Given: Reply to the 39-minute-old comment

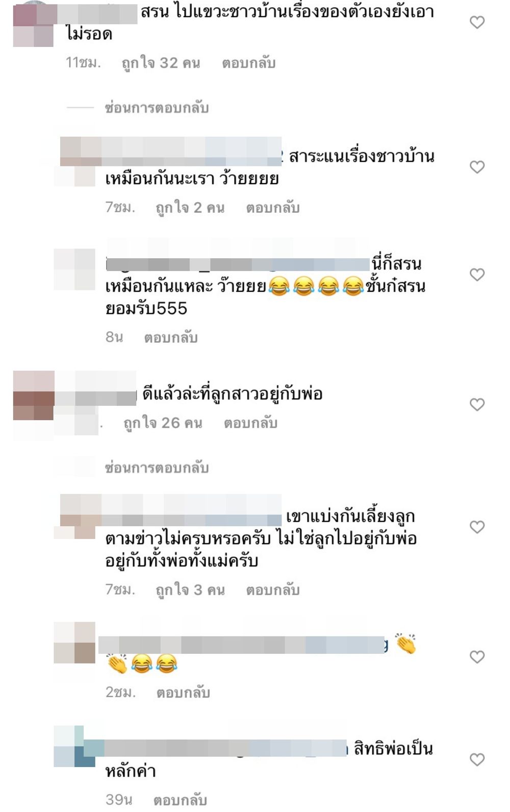Looking at the screenshot, I should [180, 799].
